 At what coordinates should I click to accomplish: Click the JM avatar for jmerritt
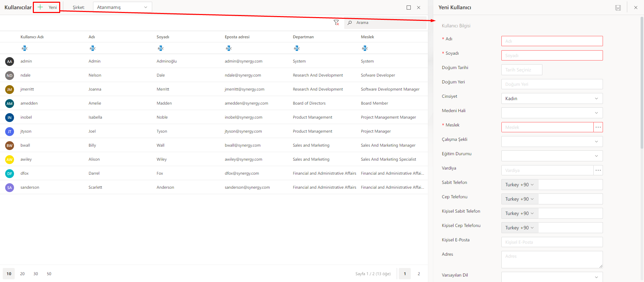click(10, 90)
